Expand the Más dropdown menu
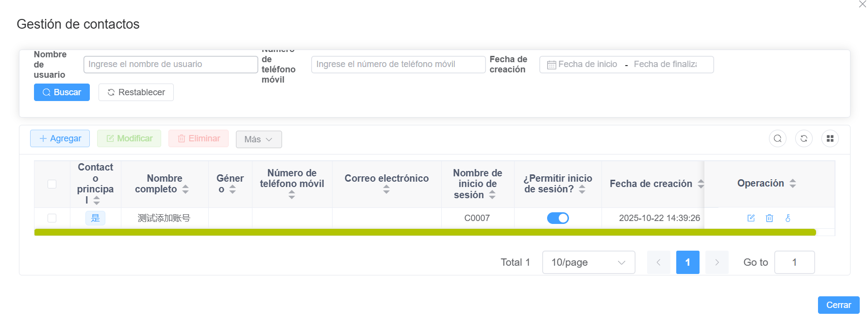Screen dimensions: 868x324 pos(258,139)
